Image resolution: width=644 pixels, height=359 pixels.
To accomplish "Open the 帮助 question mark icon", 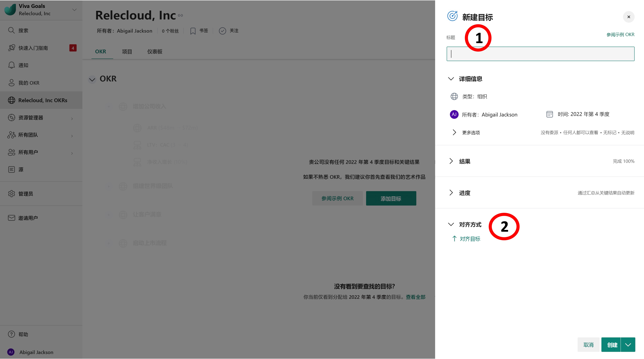I will 11,334.
